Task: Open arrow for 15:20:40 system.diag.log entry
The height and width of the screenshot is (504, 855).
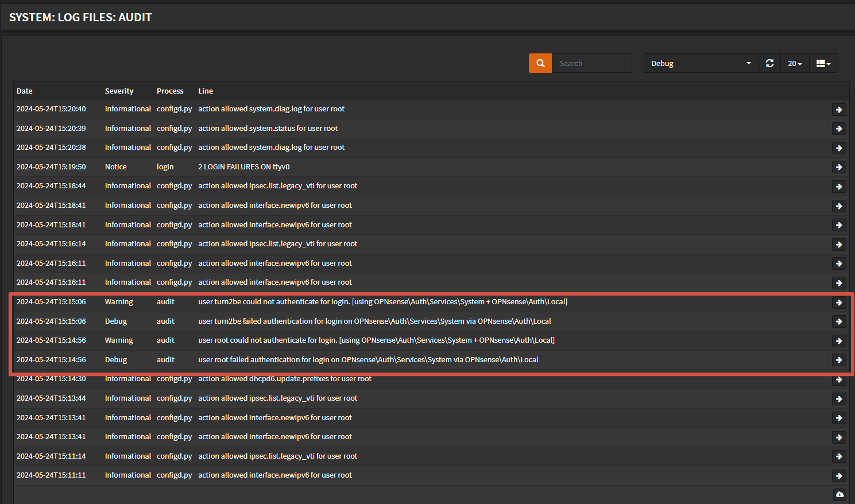Action: 839,110
